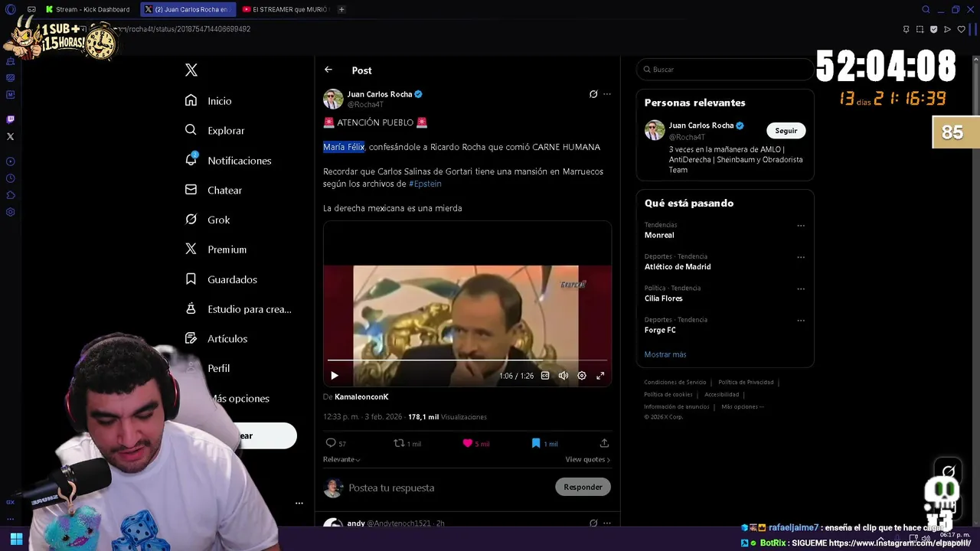
Task: Open the #Epstein hashtag link
Action: click(425, 184)
